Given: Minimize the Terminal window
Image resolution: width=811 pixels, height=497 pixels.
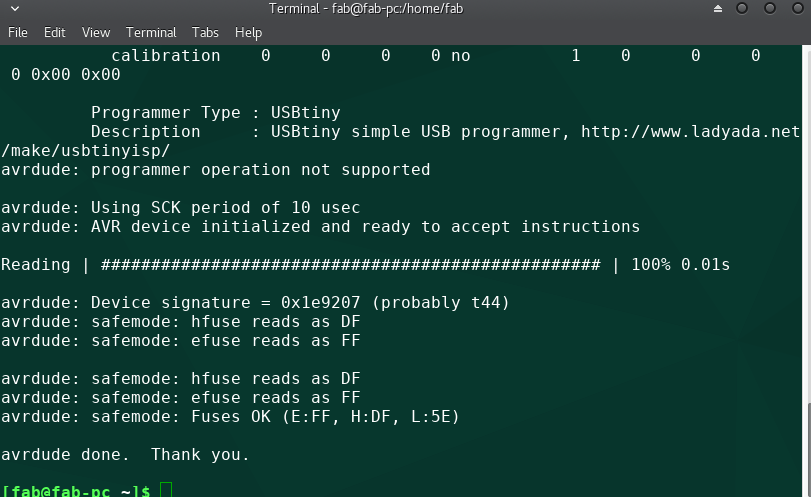Looking at the screenshot, I should [x=742, y=9].
